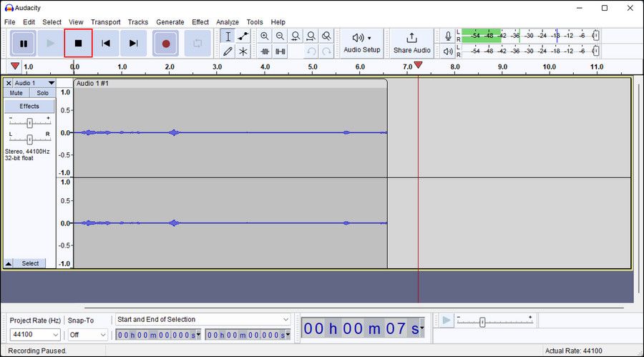Fit project to width zoom icon
Screen dimensions: 644x357
pos(311,36)
